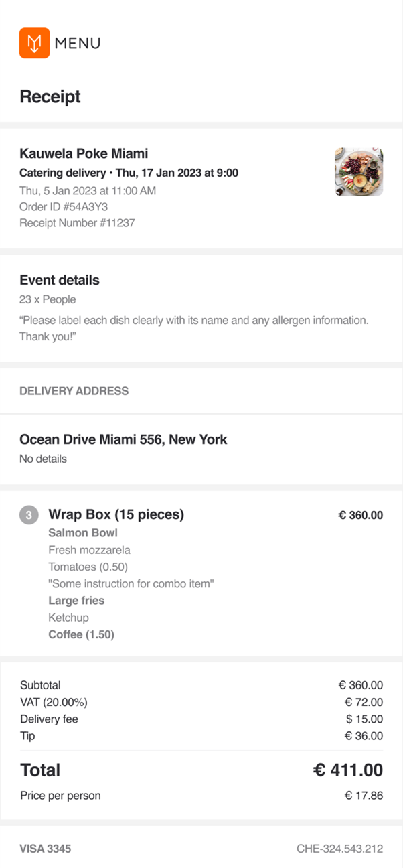
Task: Click the 23 x People line
Action: pyautogui.click(x=48, y=299)
